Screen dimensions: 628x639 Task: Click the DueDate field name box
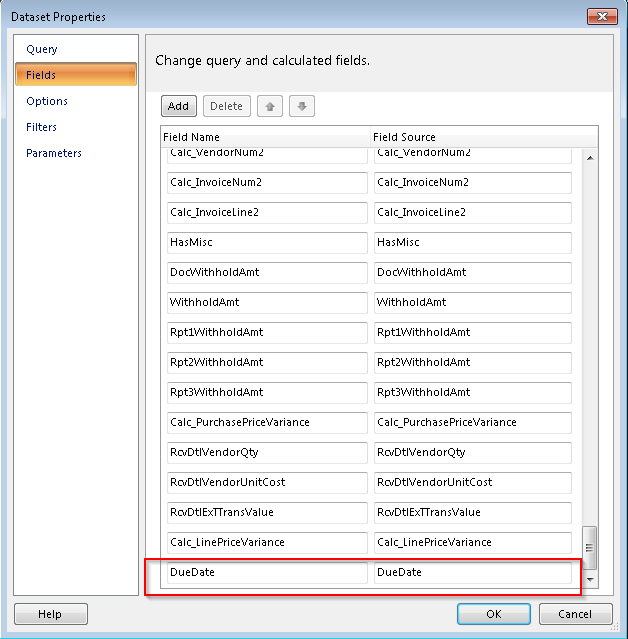pos(267,573)
